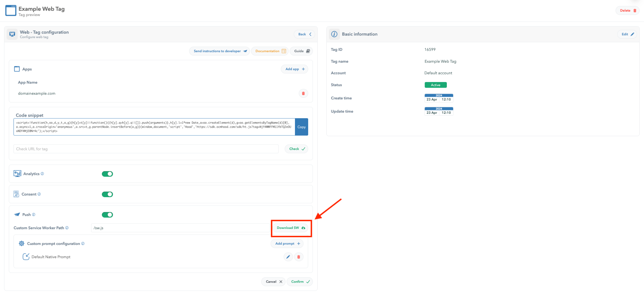Viewport: 644px width, 294px height.
Task: Click Add prompt button
Action: pyautogui.click(x=287, y=243)
